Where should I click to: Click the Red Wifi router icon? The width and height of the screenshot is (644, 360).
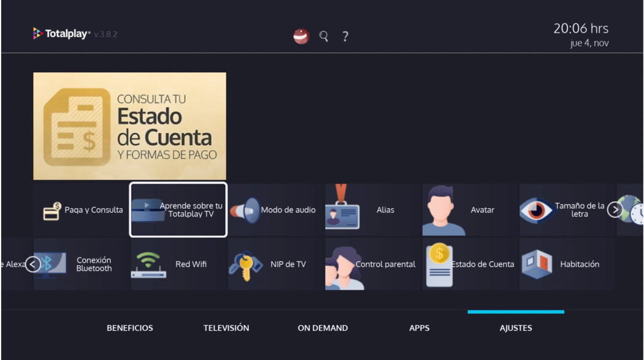click(x=148, y=264)
